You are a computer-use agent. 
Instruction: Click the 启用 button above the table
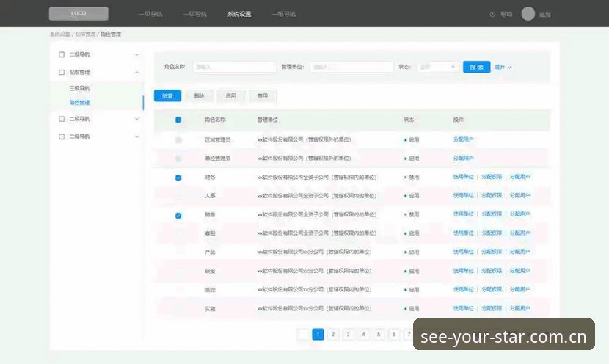[231, 95]
